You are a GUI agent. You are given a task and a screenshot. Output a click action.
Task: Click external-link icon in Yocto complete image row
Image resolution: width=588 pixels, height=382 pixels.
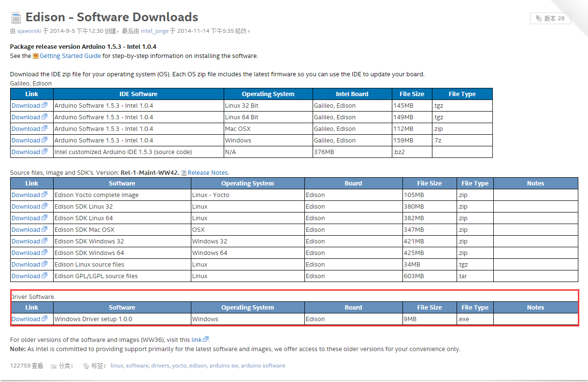coord(44,195)
